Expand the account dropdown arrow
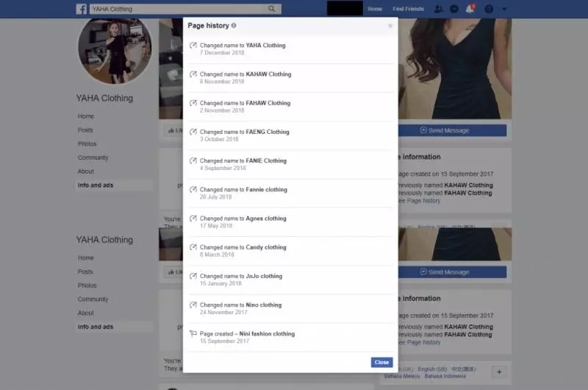This screenshot has height=390, width=588. (x=504, y=9)
